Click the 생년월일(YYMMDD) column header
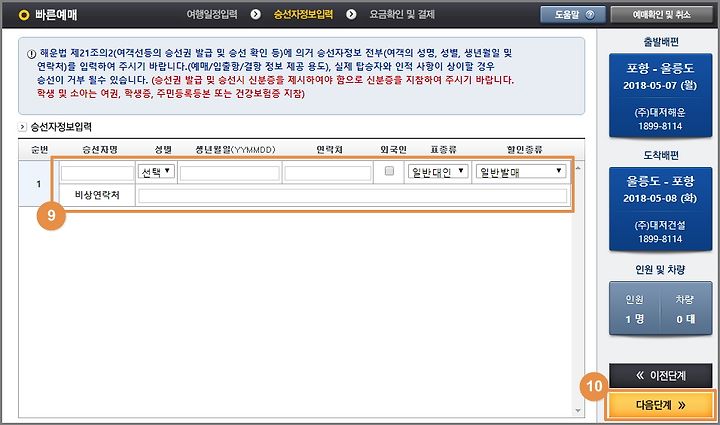Screen dimensions: 720x425 [235, 150]
